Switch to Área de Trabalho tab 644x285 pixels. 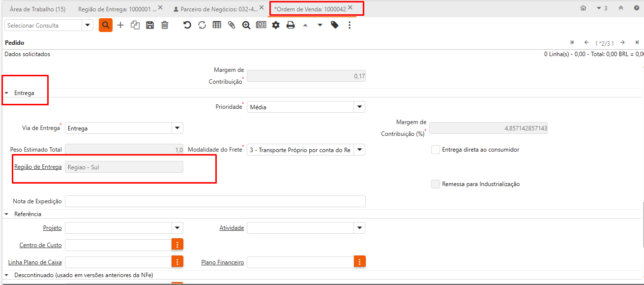37,9
